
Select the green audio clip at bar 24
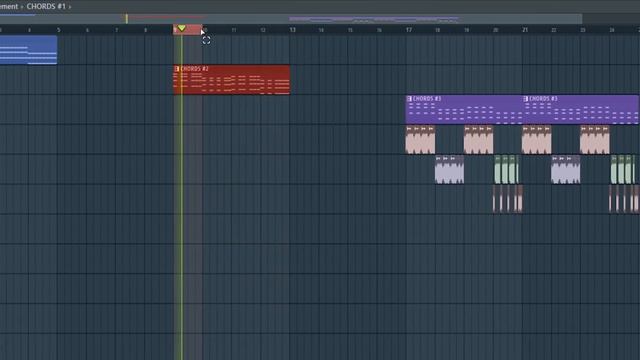(x=623, y=169)
